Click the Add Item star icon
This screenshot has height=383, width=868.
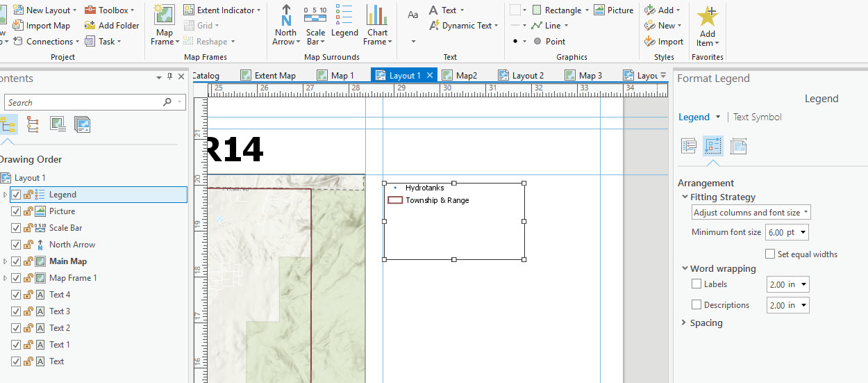pyautogui.click(x=707, y=25)
